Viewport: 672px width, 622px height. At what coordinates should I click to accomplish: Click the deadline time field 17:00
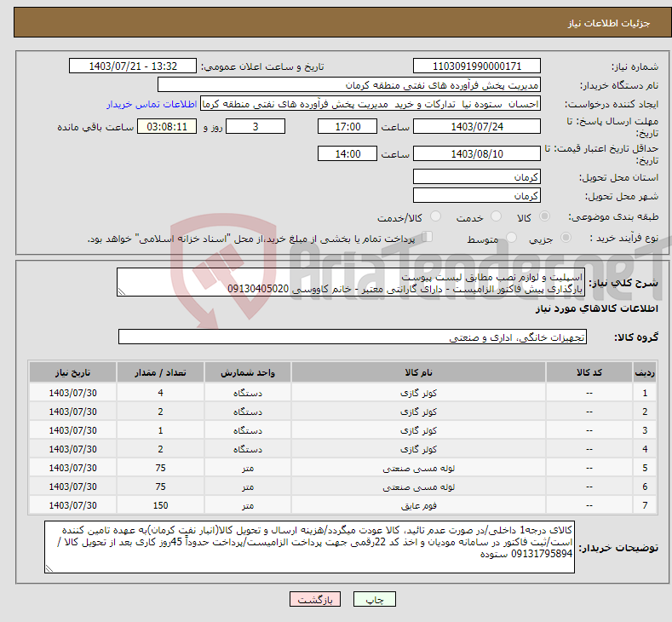[347, 126]
